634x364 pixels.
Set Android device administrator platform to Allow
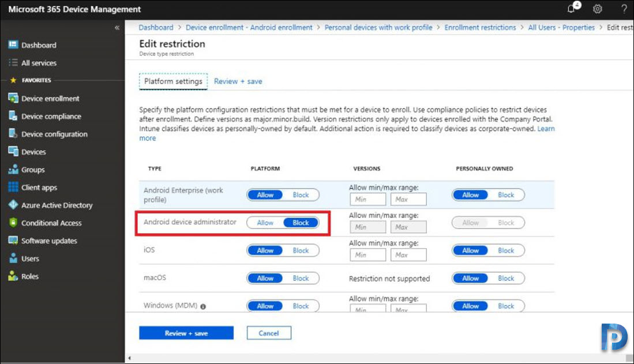coord(265,223)
